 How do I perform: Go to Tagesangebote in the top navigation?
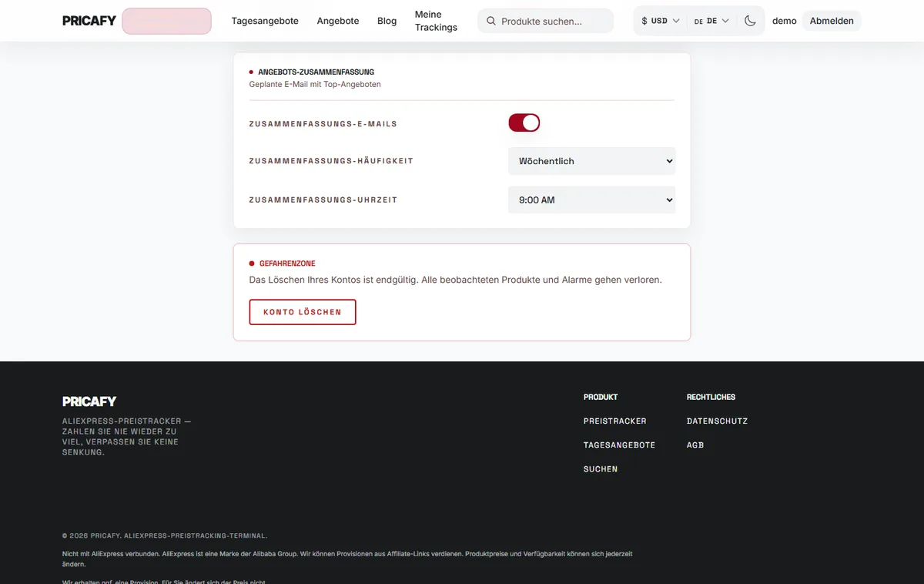[265, 21]
